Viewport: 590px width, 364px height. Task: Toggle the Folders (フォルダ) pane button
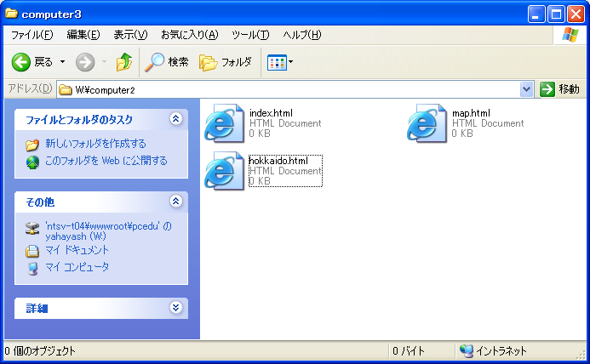pos(226,62)
